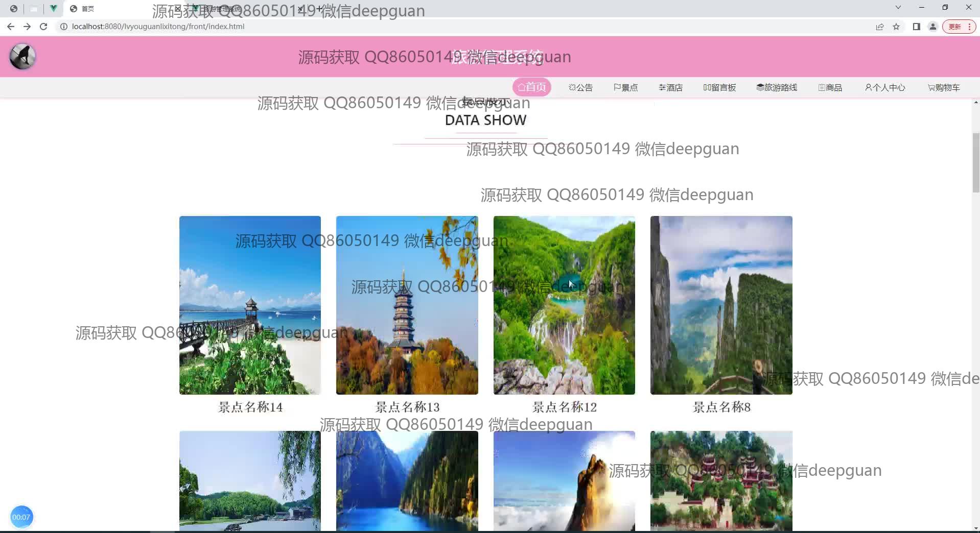
Task: Open a new browser tab with plus
Action: [319, 9]
